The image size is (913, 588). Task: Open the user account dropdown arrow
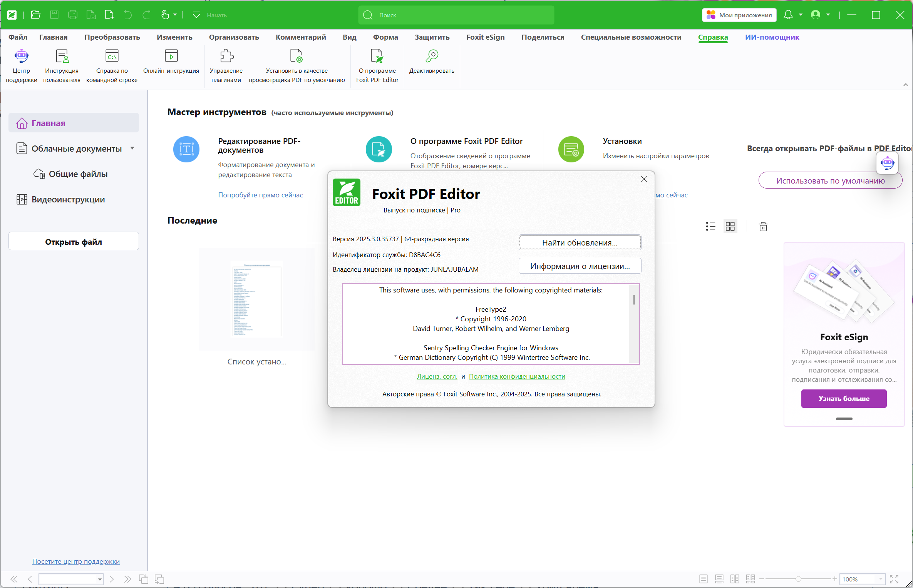pyautogui.click(x=828, y=15)
